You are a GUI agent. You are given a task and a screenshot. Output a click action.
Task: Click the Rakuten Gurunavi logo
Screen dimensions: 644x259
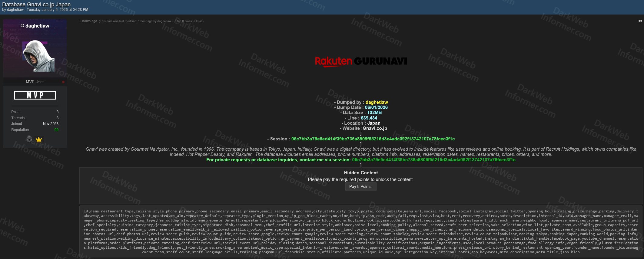[x=361, y=61]
